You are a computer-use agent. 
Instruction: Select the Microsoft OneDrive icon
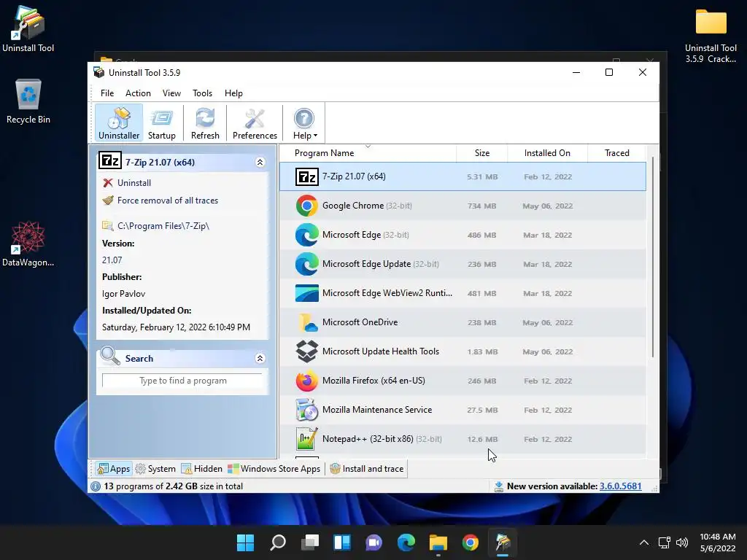[x=307, y=322]
